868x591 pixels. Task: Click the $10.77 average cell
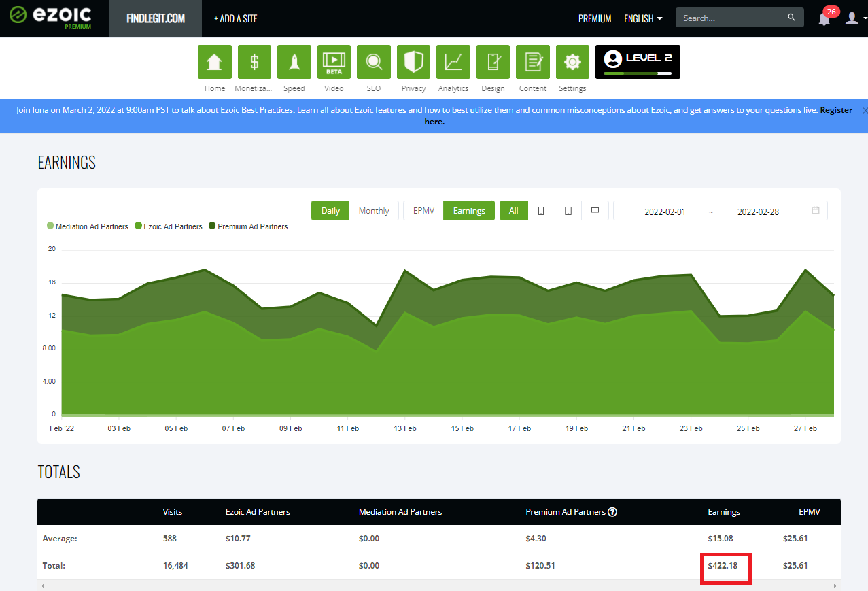click(x=238, y=539)
